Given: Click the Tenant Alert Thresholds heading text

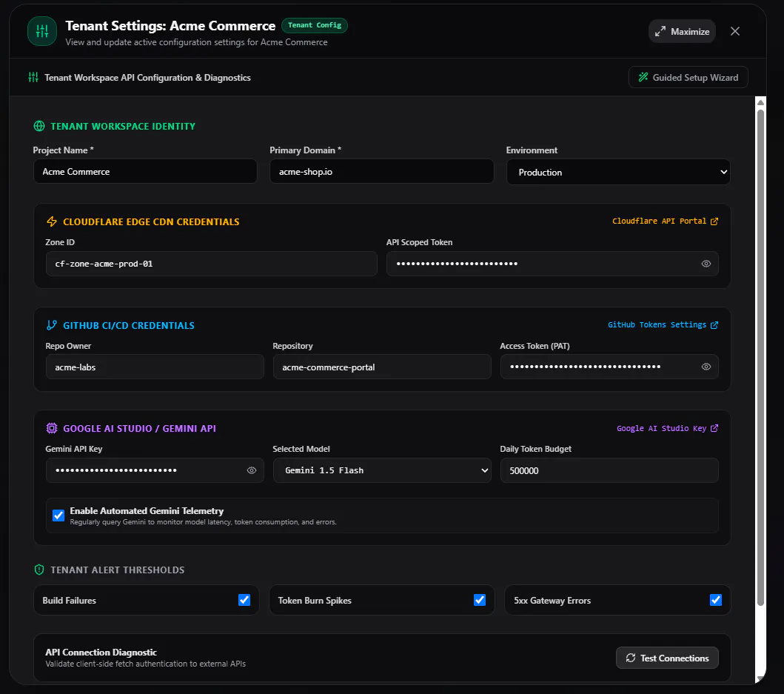Looking at the screenshot, I should point(118,570).
